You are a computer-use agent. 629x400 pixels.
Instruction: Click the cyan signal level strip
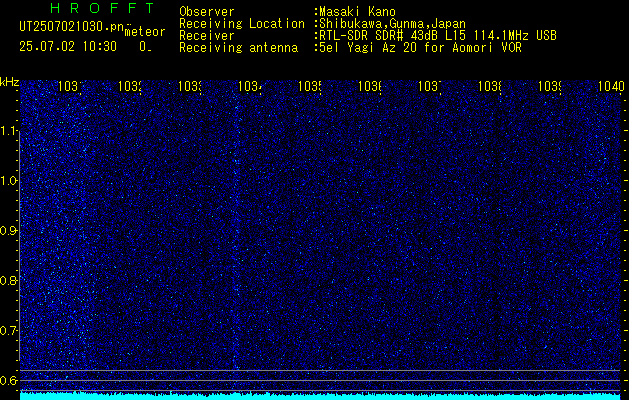321,396
